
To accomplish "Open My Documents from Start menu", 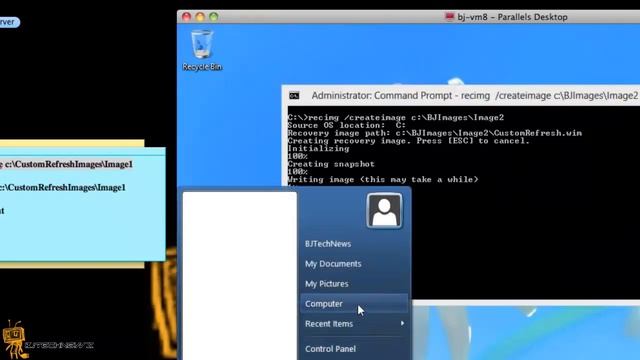I will click(333, 264).
